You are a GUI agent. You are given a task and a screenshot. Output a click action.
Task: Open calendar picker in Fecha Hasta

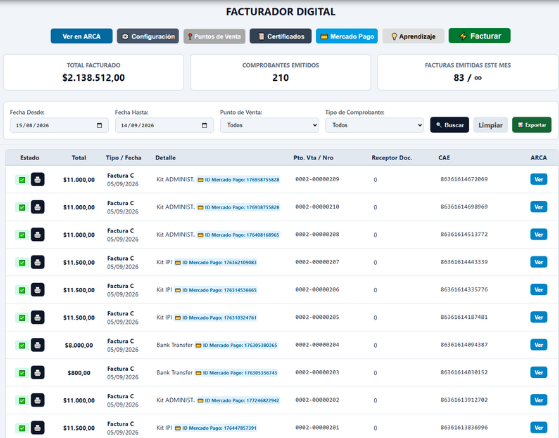pos(204,125)
